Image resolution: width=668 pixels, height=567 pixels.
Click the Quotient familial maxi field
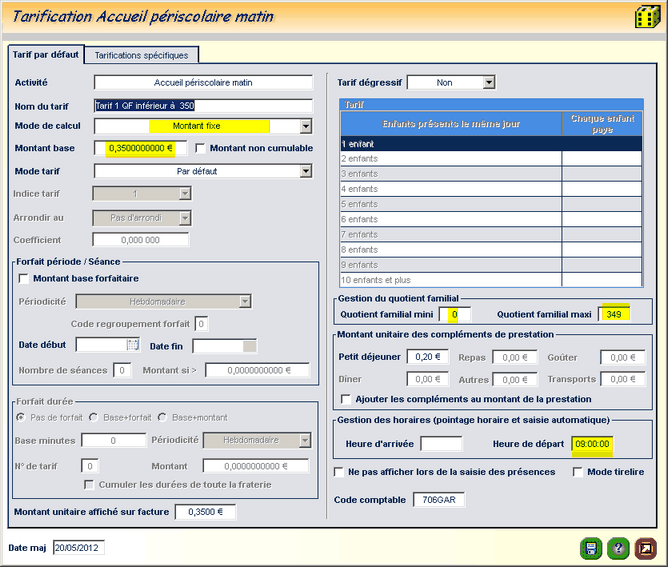pyautogui.click(x=616, y=315)
